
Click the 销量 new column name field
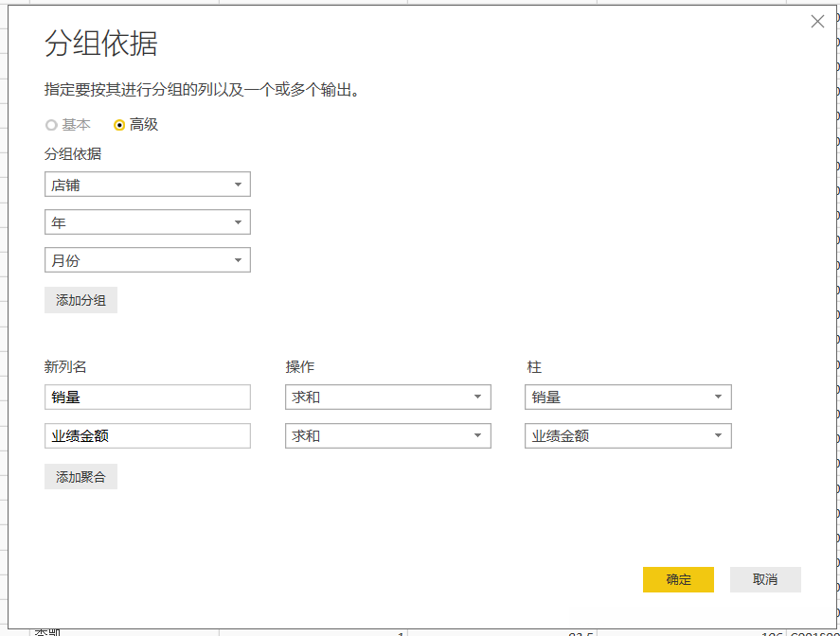(x=147, y=397)
